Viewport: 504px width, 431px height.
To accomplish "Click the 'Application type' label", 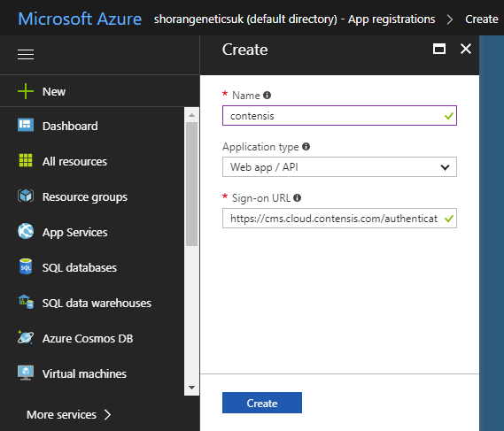I will (x=260, y=147).
